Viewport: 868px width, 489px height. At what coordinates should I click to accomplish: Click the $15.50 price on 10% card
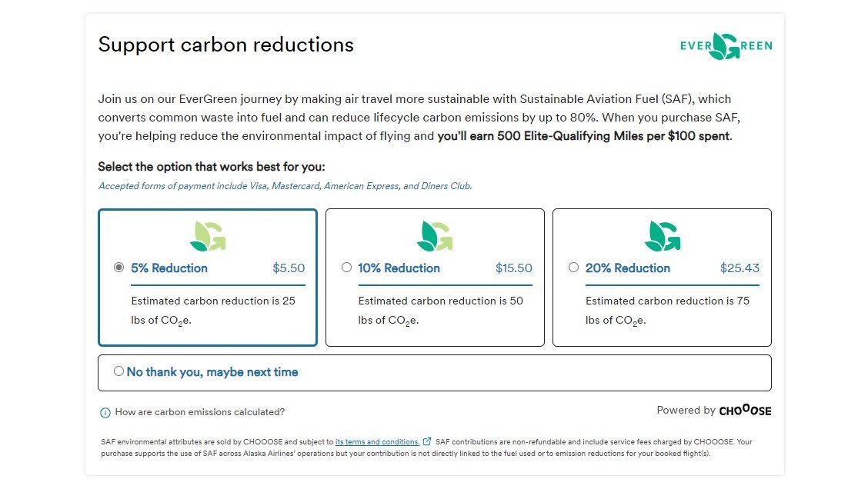pyautogui.click(x=514, y=268)
